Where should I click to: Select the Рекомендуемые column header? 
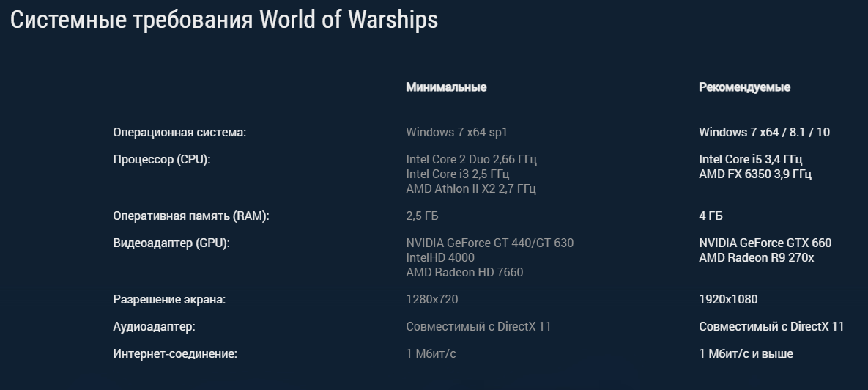tap(744, 87)
